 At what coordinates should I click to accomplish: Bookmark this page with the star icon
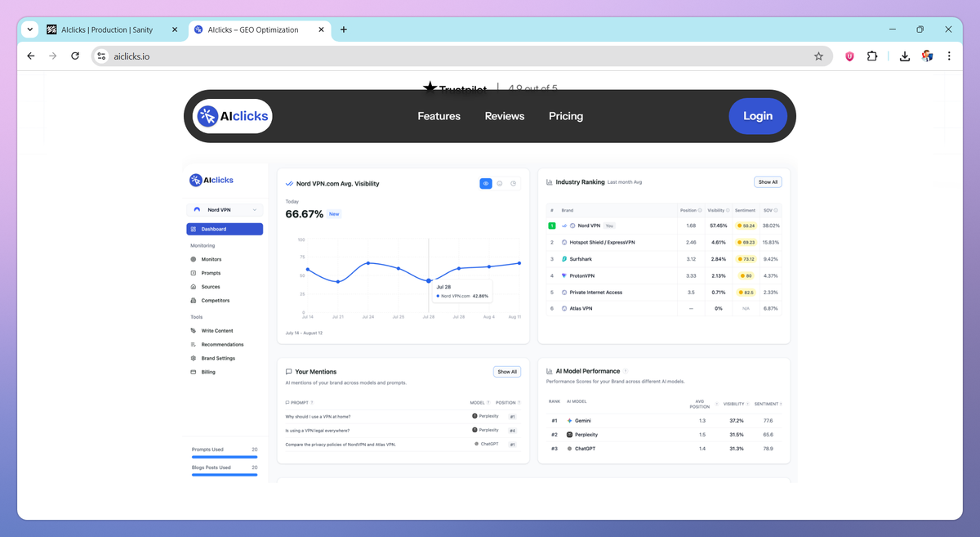coord(818,56)
